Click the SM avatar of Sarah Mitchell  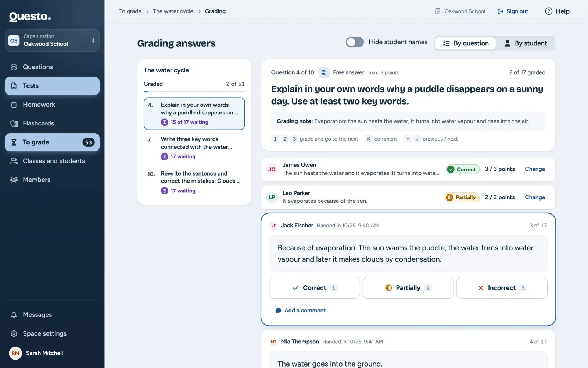[15, 353]
